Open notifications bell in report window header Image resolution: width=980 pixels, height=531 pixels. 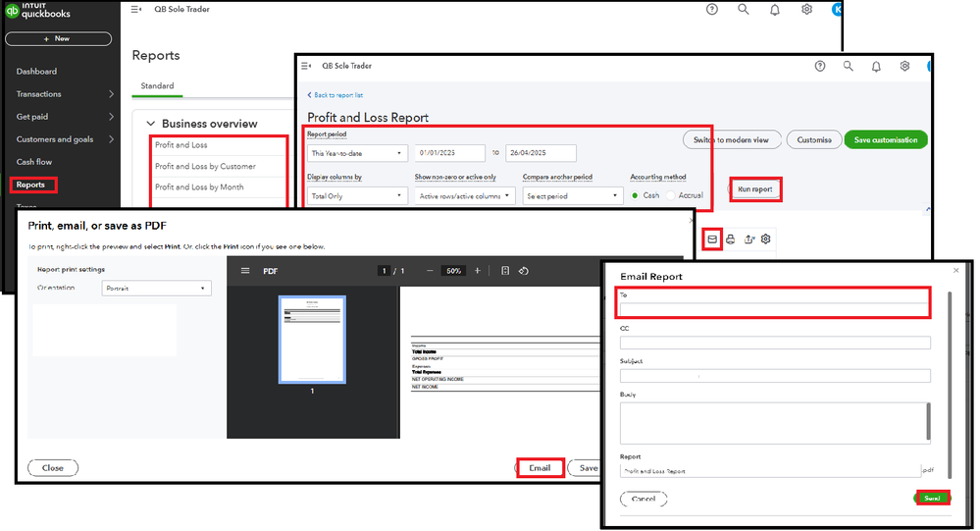click(x=876, y=67)
